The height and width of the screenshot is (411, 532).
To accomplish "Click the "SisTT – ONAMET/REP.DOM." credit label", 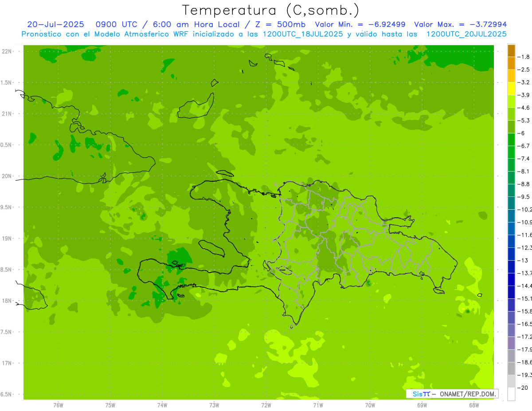I will 452,394.
